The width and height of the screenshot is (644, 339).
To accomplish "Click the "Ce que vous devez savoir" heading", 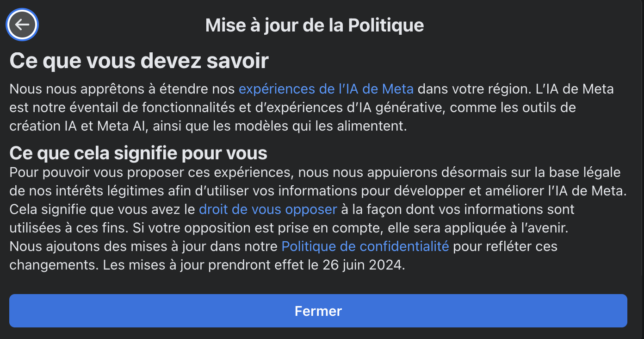I will tap(139, 61).
